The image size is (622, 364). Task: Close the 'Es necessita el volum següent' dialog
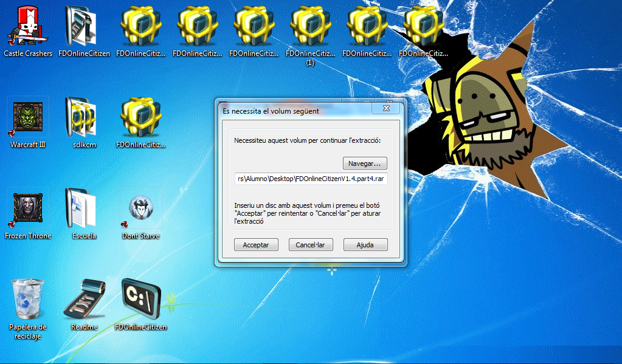(x=386, y=108)
